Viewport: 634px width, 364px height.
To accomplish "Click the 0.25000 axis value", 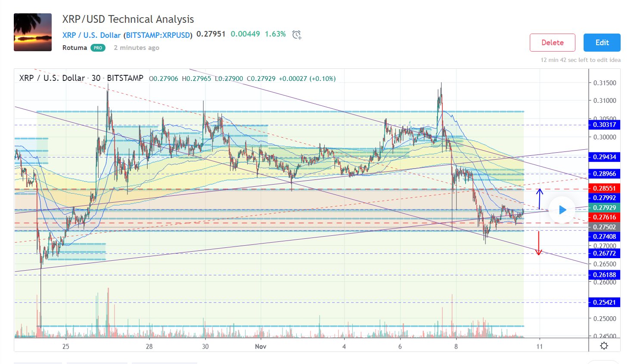I will click(605, 319).
